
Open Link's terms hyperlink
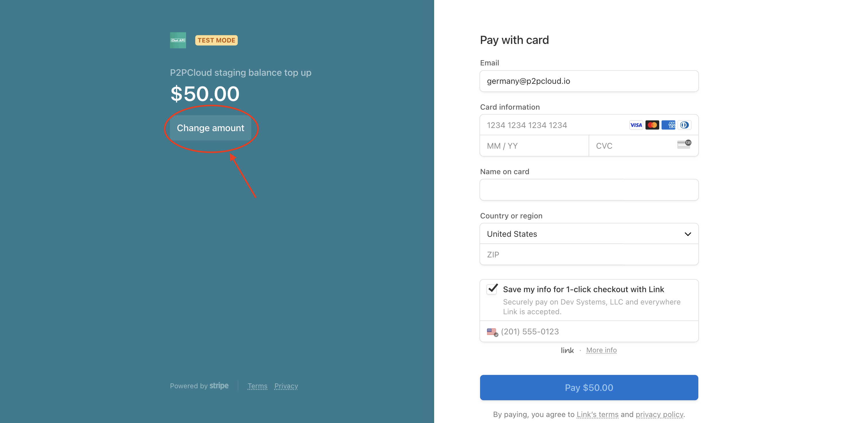coord(597,415)
